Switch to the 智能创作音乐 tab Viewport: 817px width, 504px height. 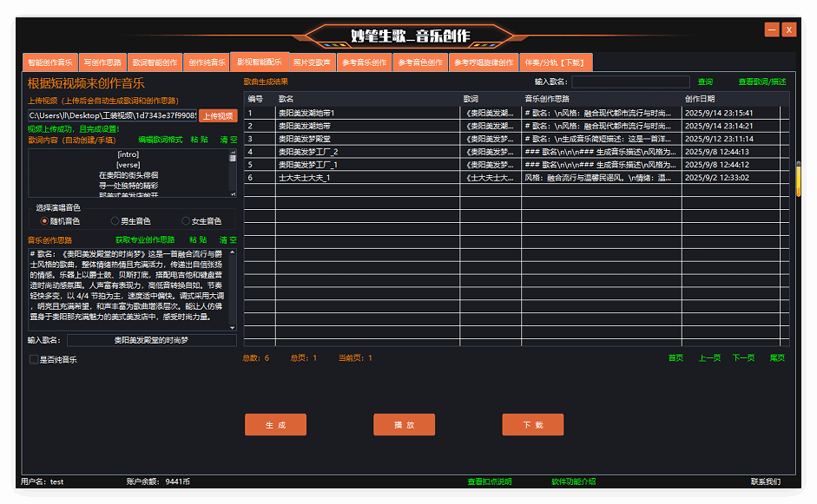50,62
